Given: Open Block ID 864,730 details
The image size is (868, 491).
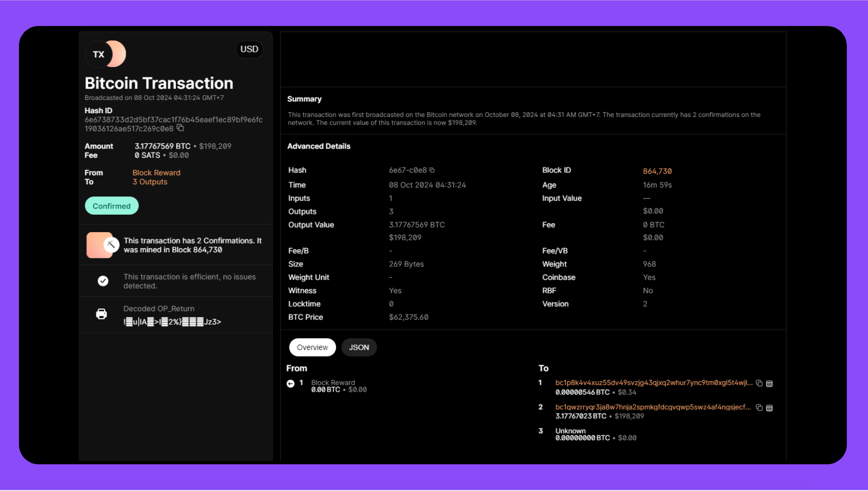Looking at the screenshot, I should [x=658, y=171].
